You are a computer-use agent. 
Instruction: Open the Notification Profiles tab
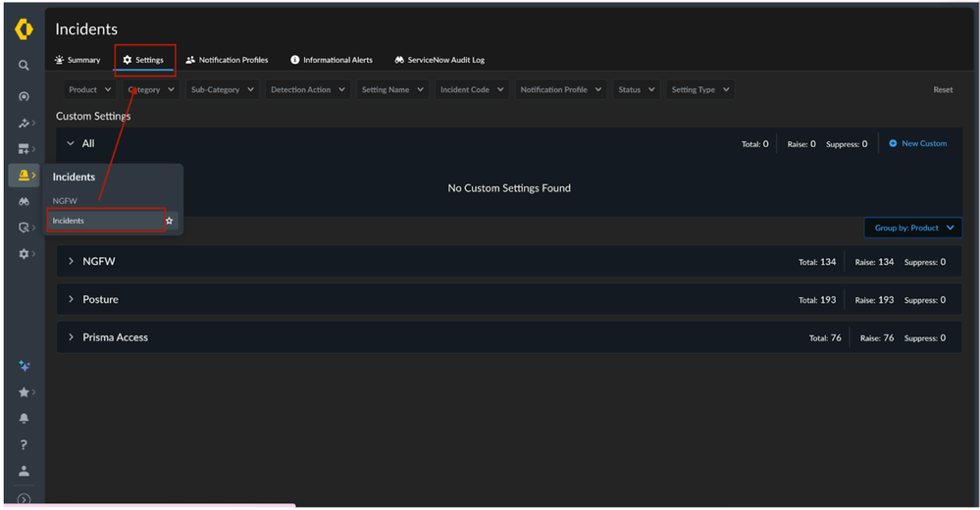coord(227,60)
